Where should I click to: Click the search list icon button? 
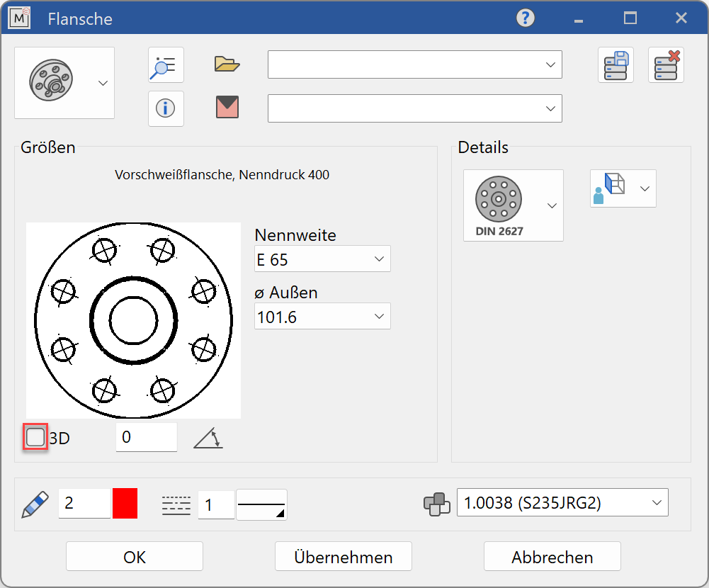[x=166, y=64]
